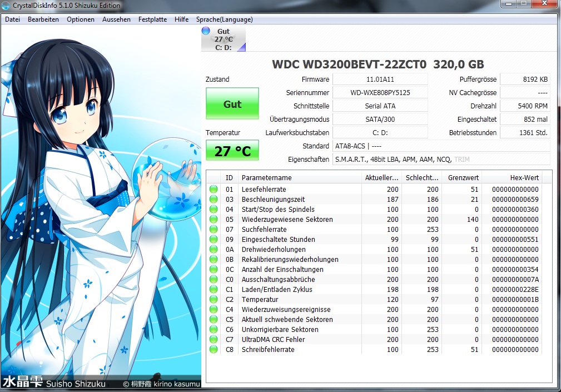This screenshot has width=561, height=392.
Task: Click green status icon for UltraDMA CRC Fehler
Action: pos(214,339)
